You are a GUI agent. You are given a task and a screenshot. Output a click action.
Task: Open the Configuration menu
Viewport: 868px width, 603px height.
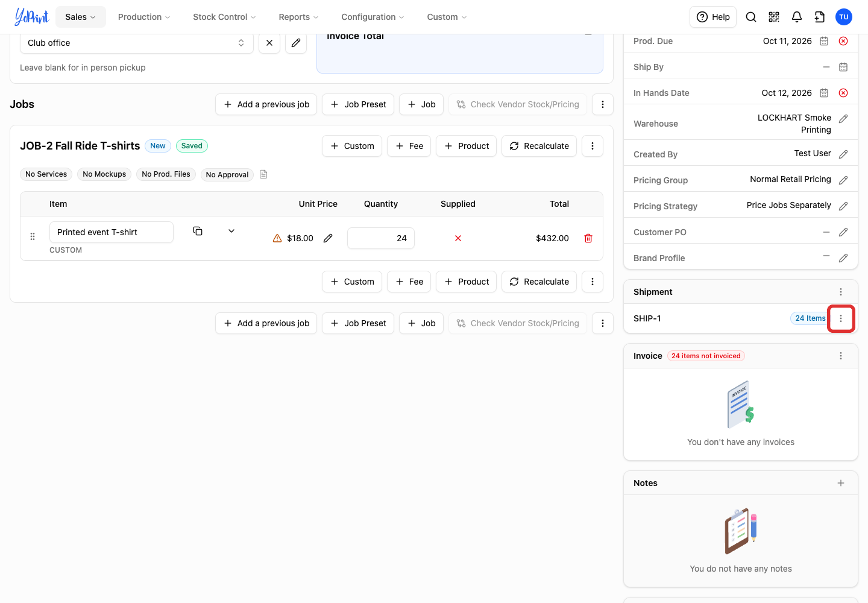point(373,17)
